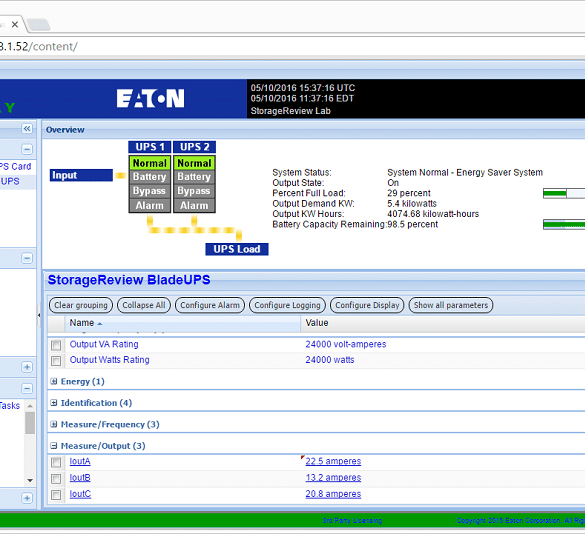This screenshot has height=534, width=585.
Task: Click the 13.2 amperes value link
Action: [x=333, y=478]
